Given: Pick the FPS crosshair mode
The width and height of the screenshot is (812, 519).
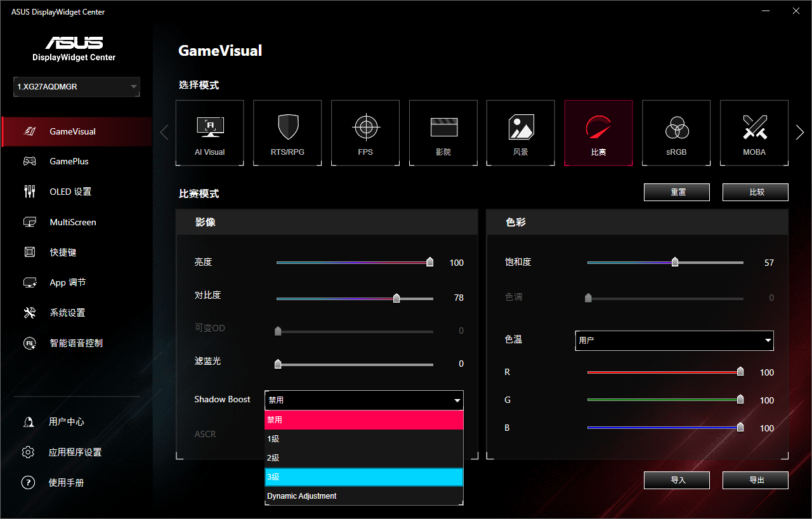Looking at the screenshot, I should point(365,133).
